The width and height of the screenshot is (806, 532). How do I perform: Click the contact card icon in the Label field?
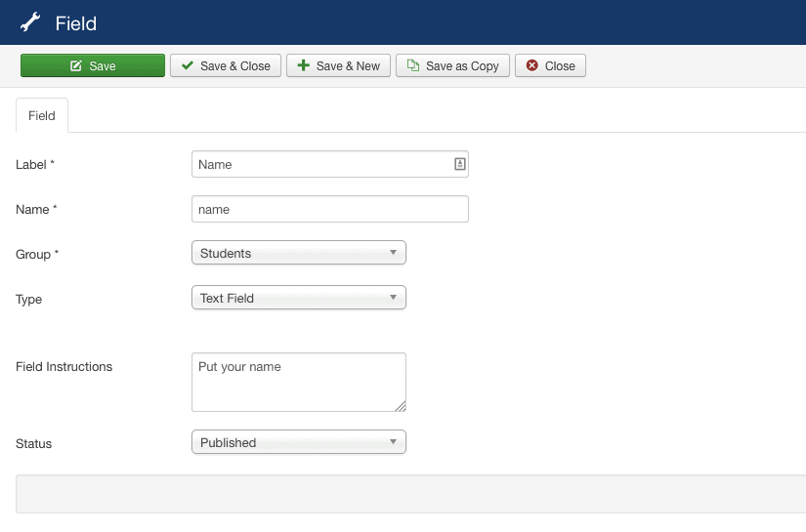(x=459, y=165)
